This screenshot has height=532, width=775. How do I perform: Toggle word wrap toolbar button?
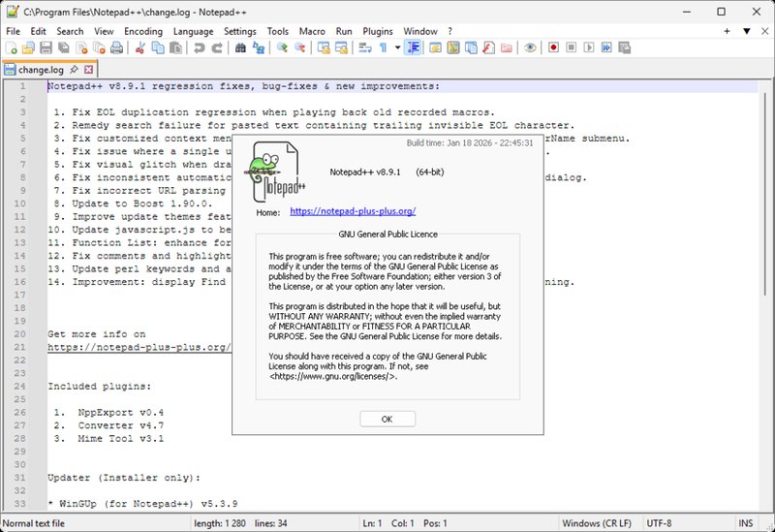(365, 47)
